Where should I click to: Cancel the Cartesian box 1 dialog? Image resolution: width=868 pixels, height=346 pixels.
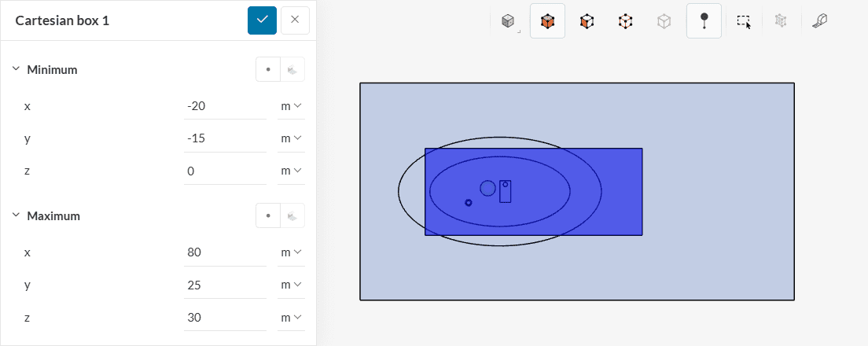(x=295, y=20)
